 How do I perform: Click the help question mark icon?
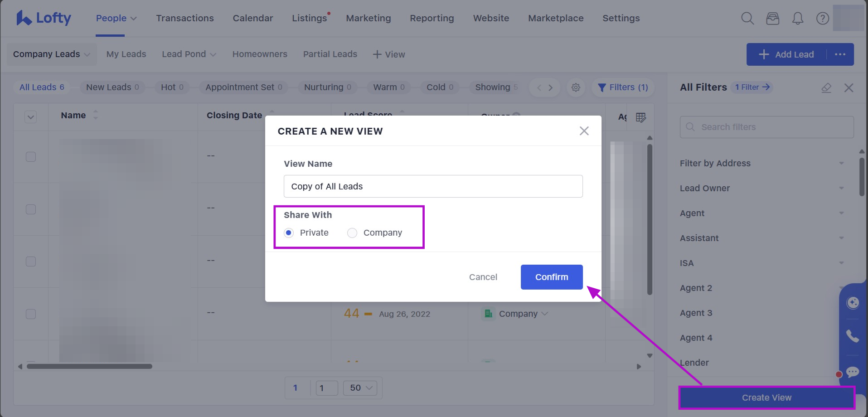coord(822,19)
